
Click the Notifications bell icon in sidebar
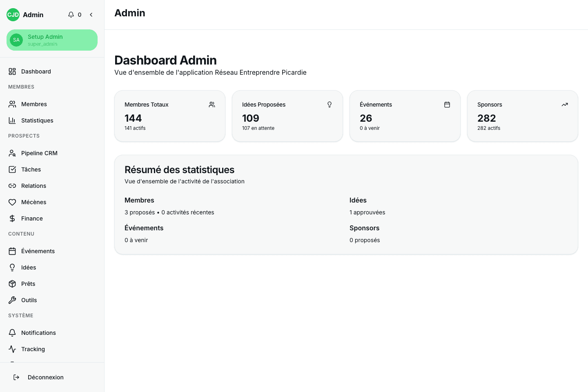[x=12, y=333]
